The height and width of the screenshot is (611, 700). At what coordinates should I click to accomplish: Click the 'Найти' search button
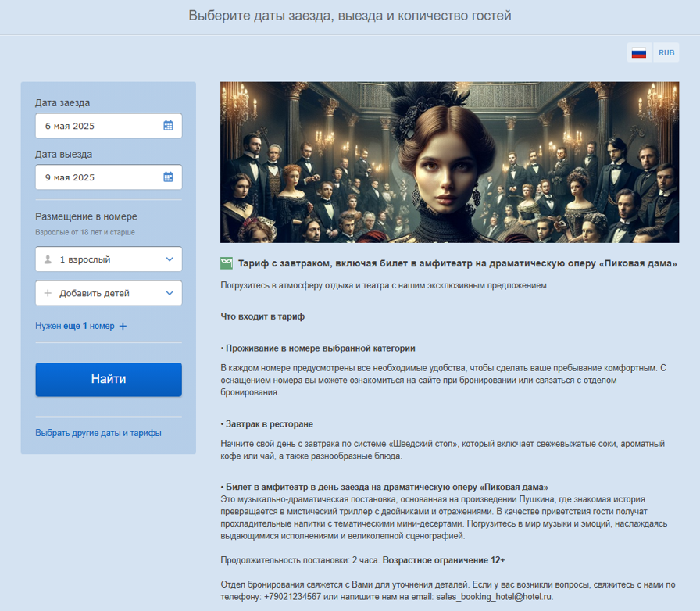(109, 379)
